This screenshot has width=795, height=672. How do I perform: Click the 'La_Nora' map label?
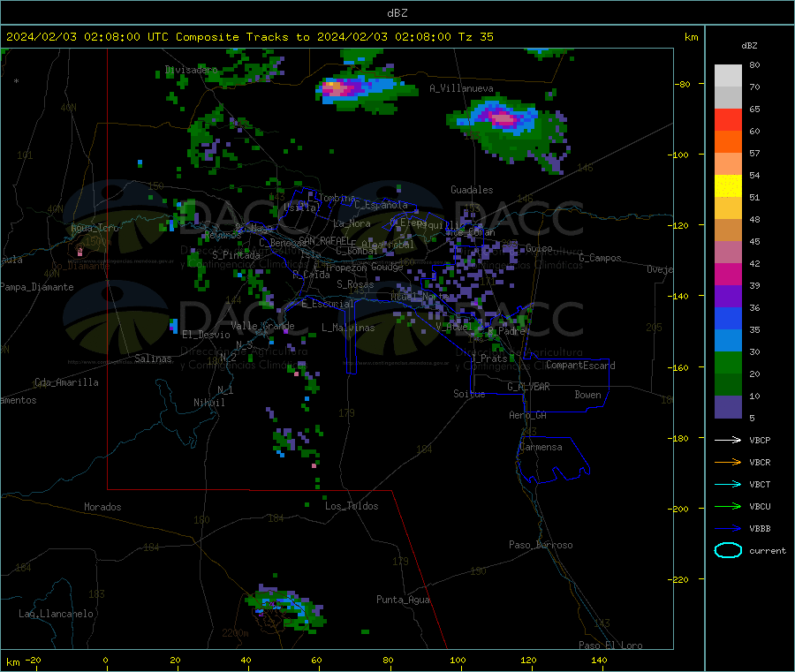(x=352, y=223)
